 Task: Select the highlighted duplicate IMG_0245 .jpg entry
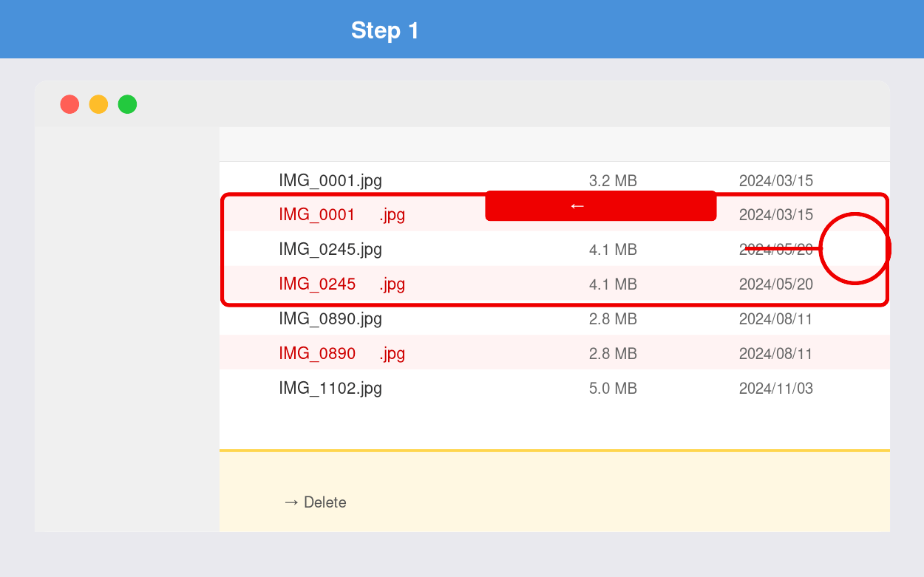340,284
